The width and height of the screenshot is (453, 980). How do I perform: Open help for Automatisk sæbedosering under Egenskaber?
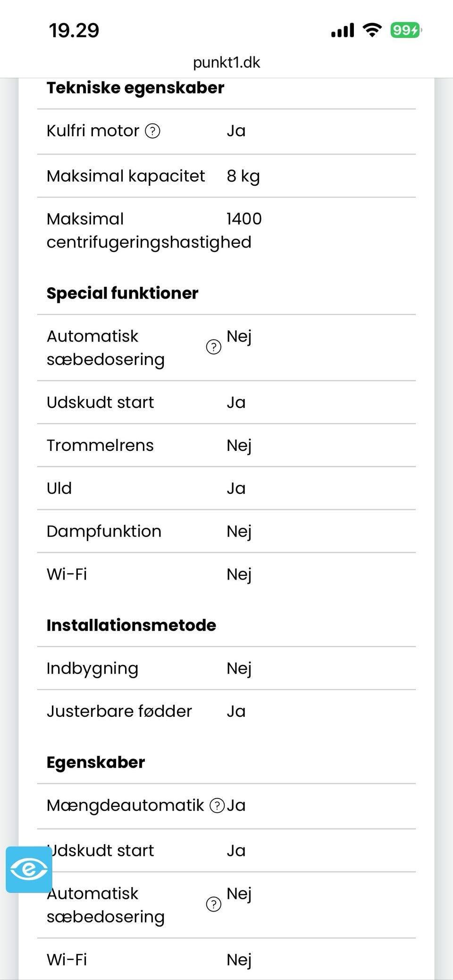(214, 905)
